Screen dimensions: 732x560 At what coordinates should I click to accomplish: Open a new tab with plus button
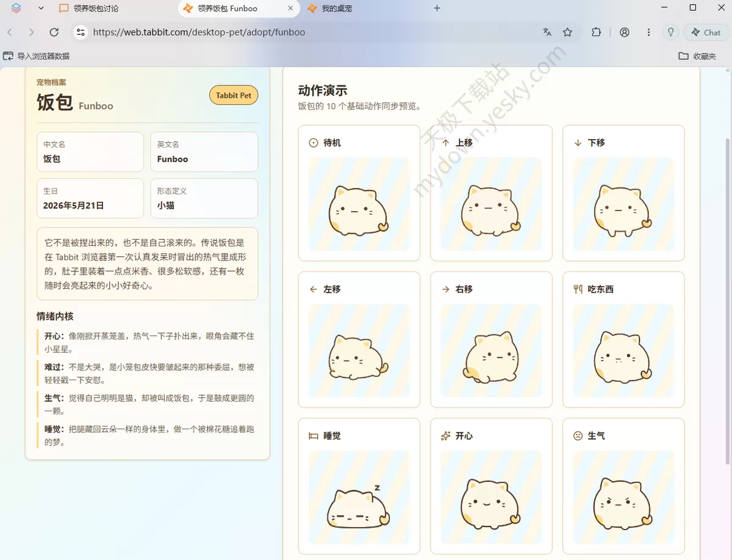click(437, 9)
